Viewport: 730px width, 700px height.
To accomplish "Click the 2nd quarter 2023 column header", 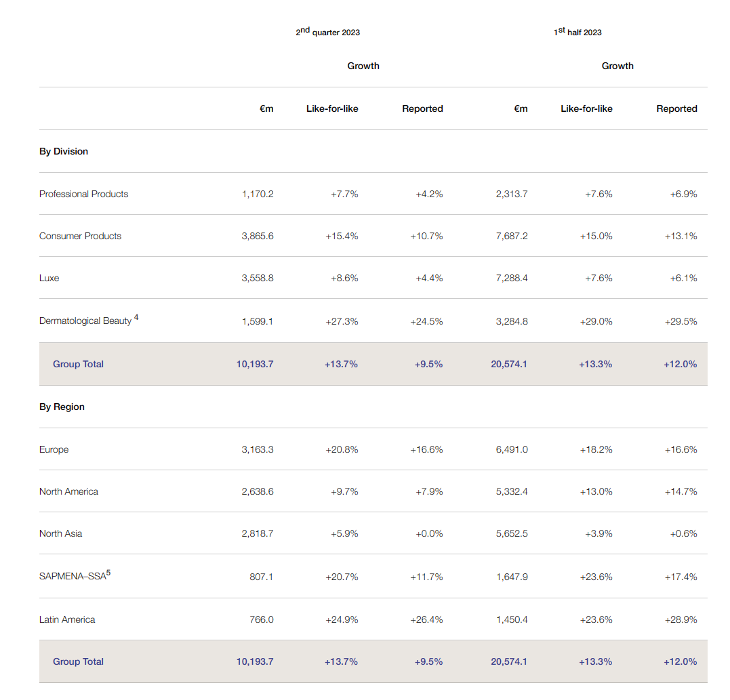I will click(x=328, y=32).
